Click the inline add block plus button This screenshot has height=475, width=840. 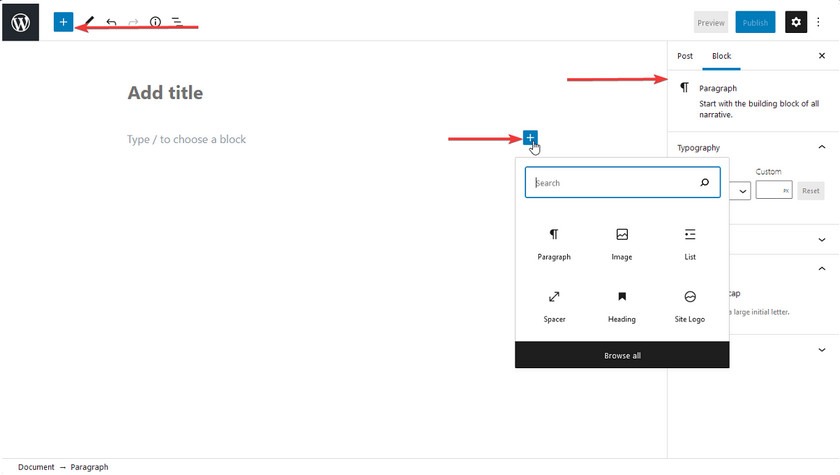[x=530, y=138]
